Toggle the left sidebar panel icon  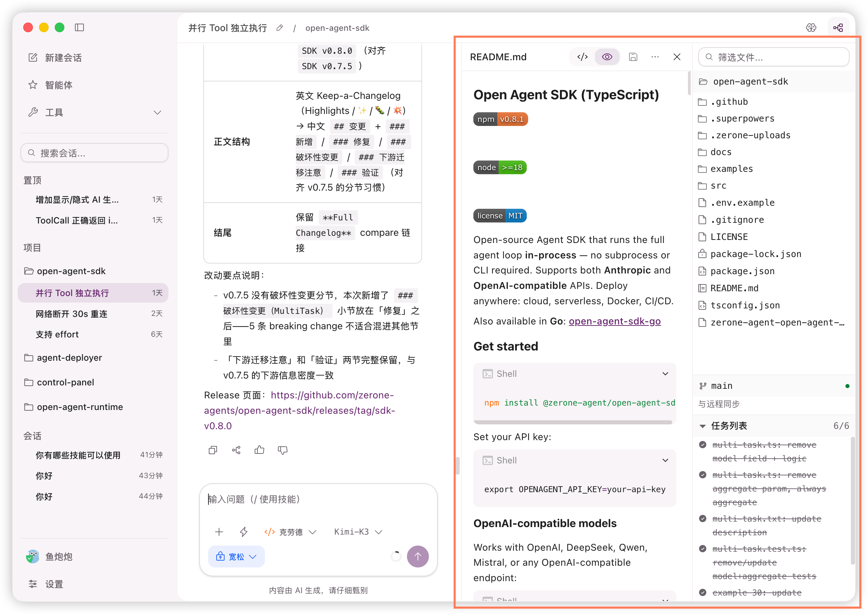(79, 27)
